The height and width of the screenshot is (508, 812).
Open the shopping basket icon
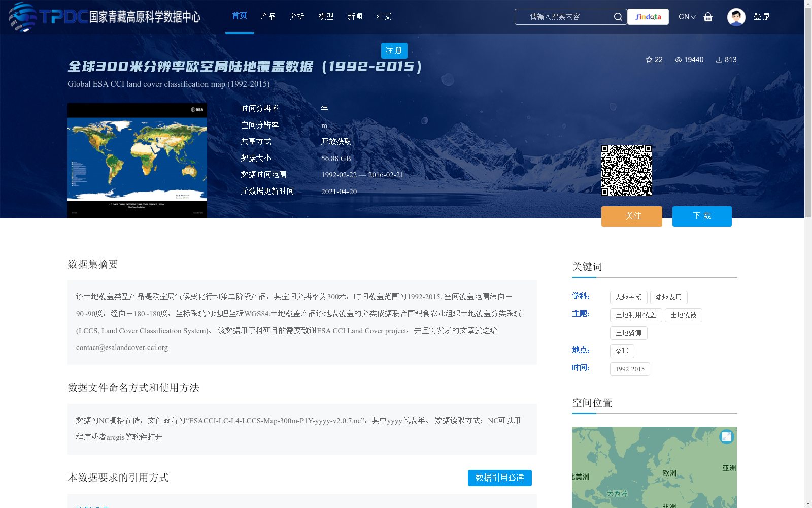tap(708, 17)
